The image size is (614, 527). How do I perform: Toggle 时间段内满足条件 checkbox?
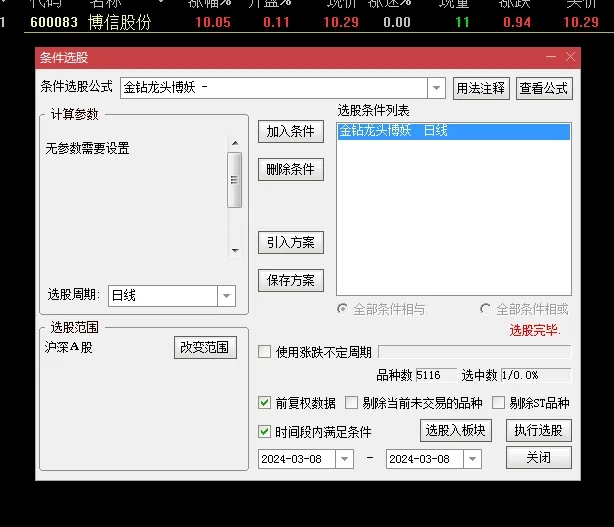pos(265,432)
